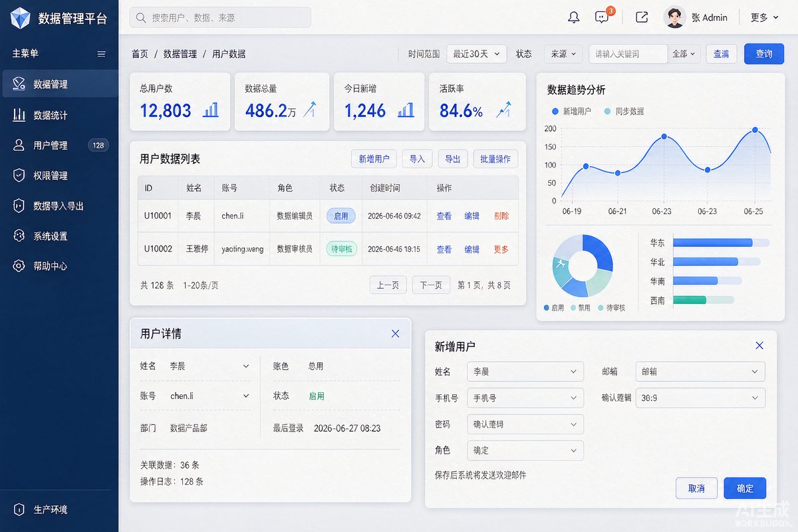Viewport: 798px width, 532px height.
Task: Click the 数据管理 breadcrumb link
Action: (x=180, y=54)
